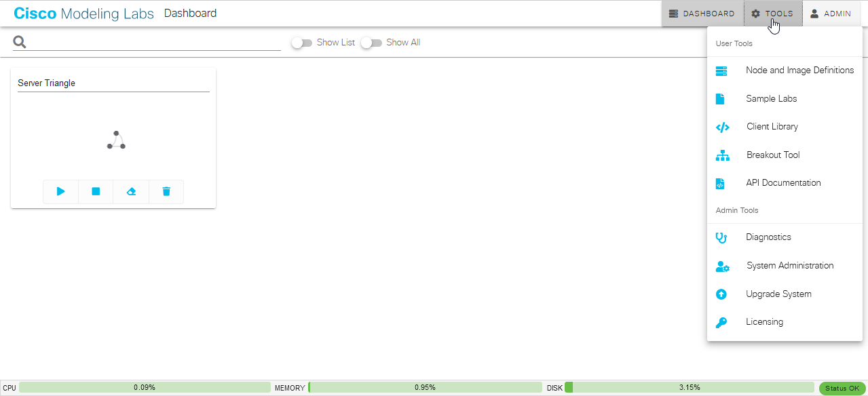Viewport: 868px width, 396px height.
Task: Select Upgrade System
Action: coord(778,294)
